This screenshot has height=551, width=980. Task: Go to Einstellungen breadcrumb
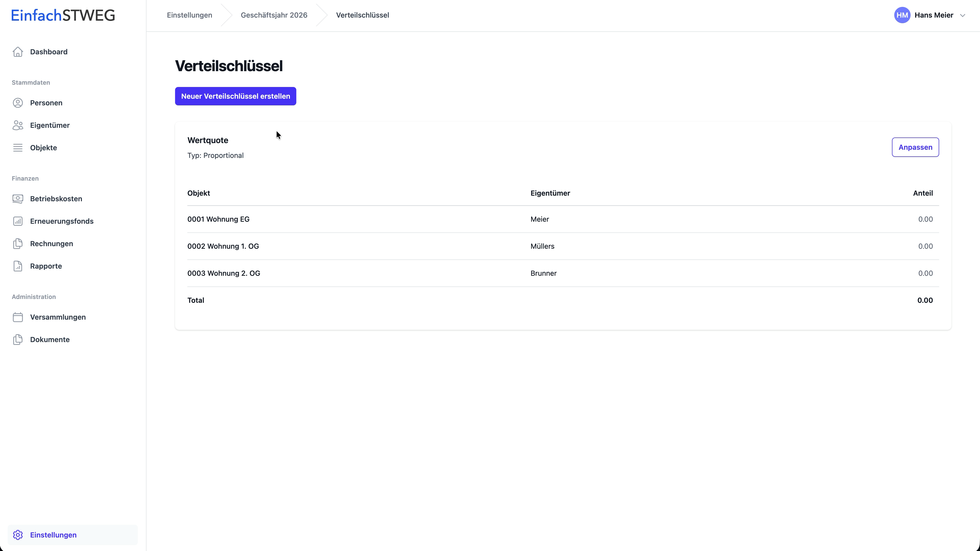[189, 15]
